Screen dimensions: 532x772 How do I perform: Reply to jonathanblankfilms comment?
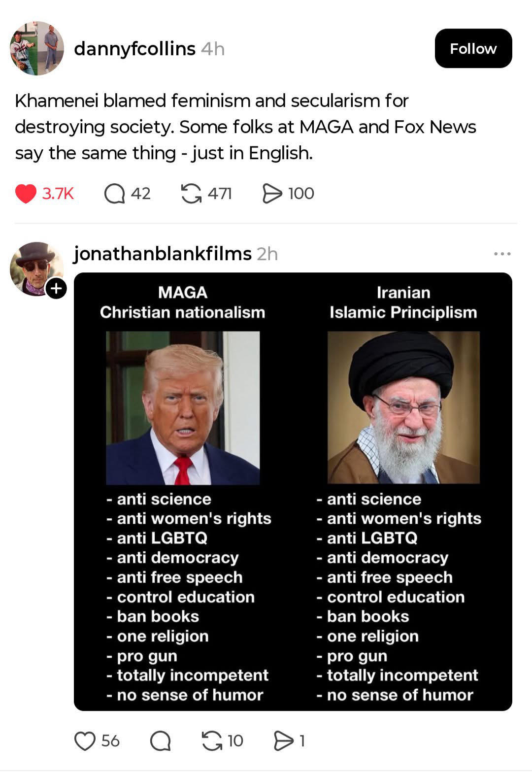pos(160,740)
